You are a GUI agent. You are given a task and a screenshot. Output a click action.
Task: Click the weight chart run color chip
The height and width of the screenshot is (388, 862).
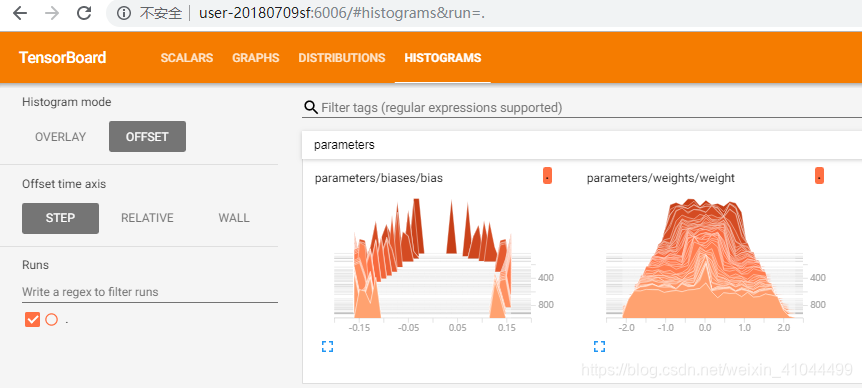tap(819, 176)
